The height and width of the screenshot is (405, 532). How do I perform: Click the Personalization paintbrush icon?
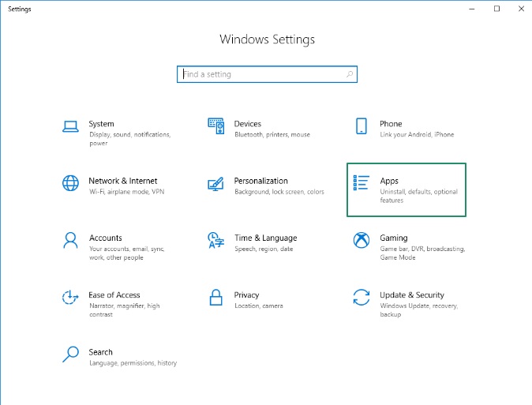[x=215, y=184]
